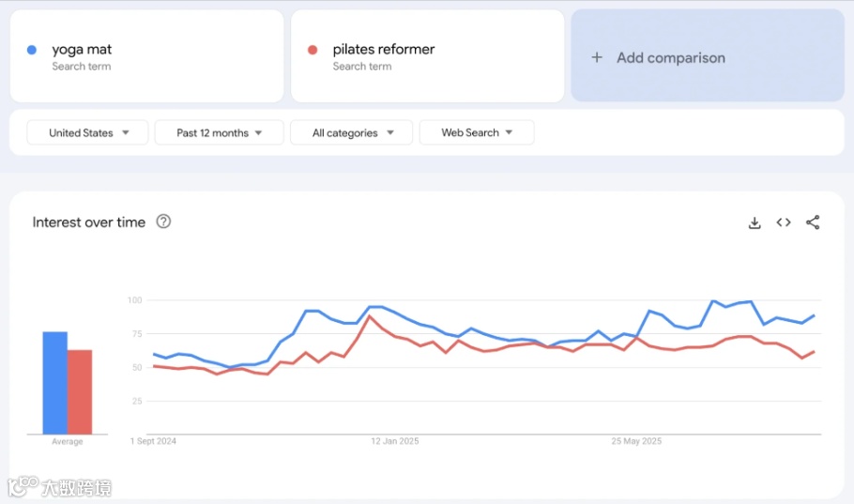Click the red dot next to pilates reformer

pyautogui.click(x=313, y=50)
